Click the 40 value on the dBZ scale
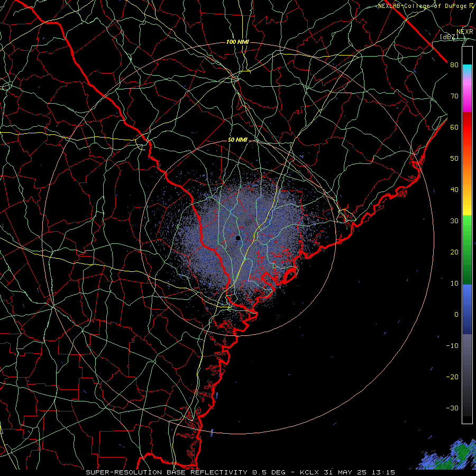Viewport: 476px width, 476px height. [454, 190]
